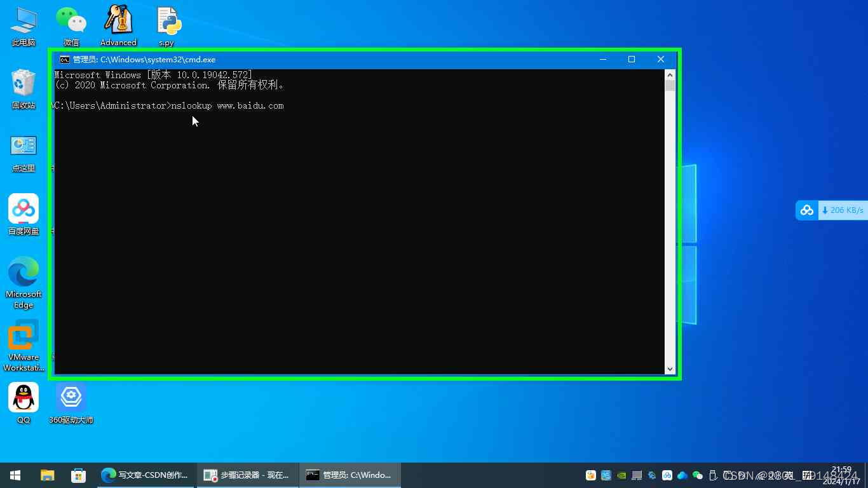The width and height of the screenshot is (868, 488).
Task: Launch the s.py Python script
Action: point(166,19)
